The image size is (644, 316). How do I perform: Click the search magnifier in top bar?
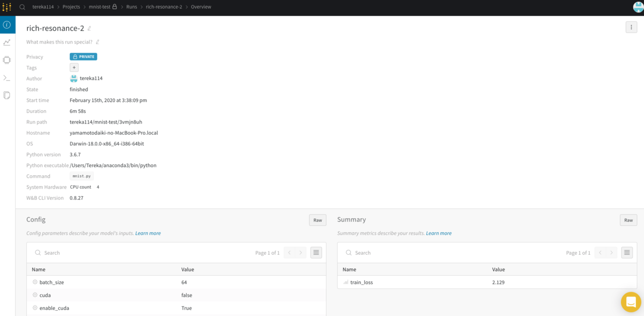23,7
